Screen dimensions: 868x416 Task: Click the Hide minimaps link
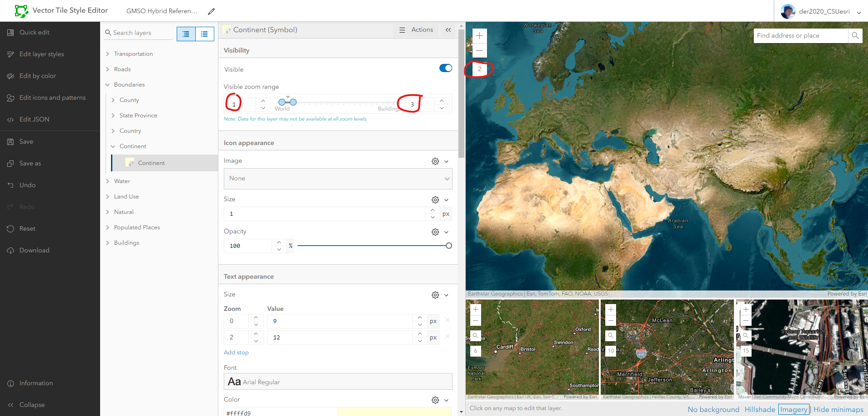click(839, 410)
